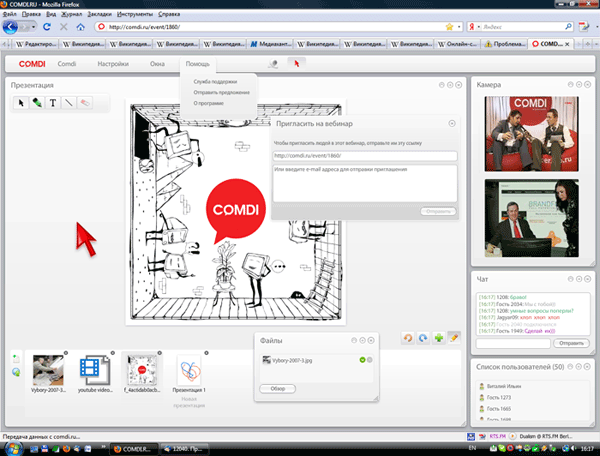This screenshot has width=600, height=456.
Task: Click the e-mail addresses text area
Action: [365, 183]
